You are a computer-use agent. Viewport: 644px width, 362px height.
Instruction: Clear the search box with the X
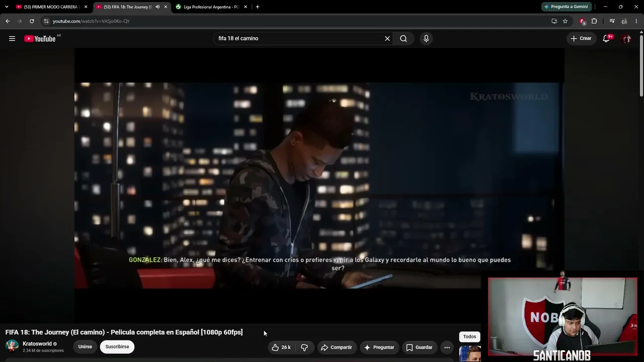pos(387,39)
